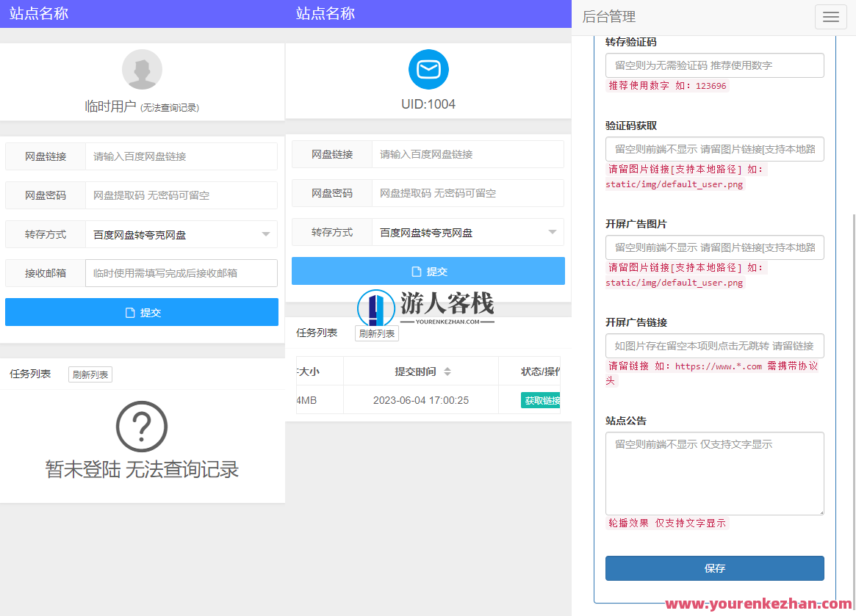Click 刷新列表 in the middle task list
Screen dimensions: 856x616
click(x=376, y=333)
